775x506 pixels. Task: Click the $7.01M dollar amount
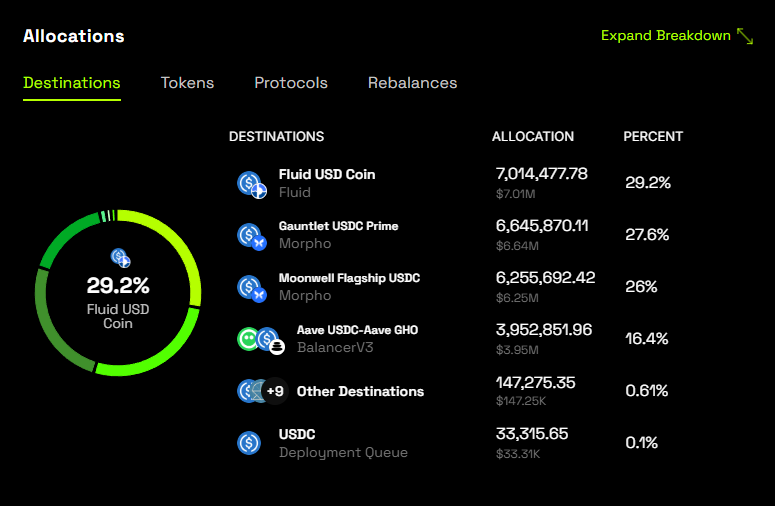[516, 194]
